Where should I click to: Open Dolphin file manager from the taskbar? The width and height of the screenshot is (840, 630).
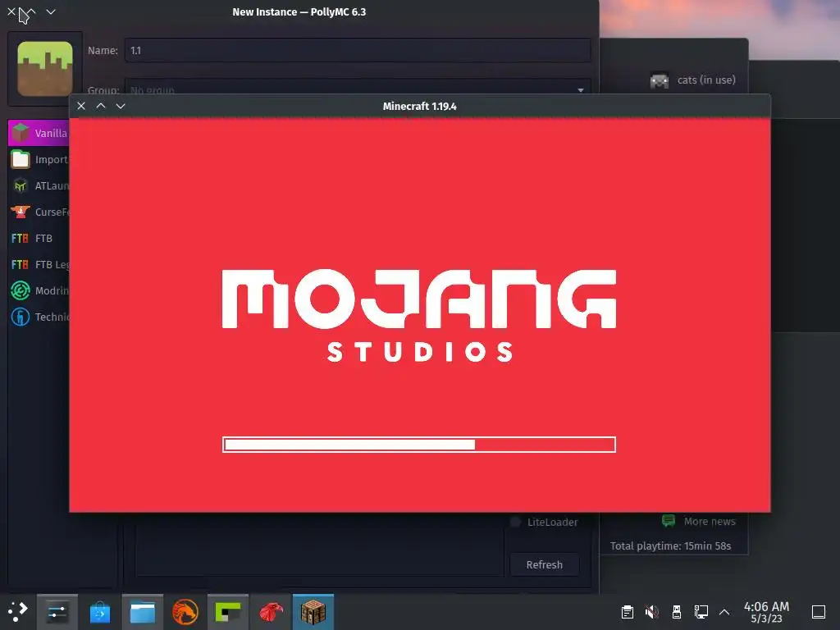(x=143, y=611)
